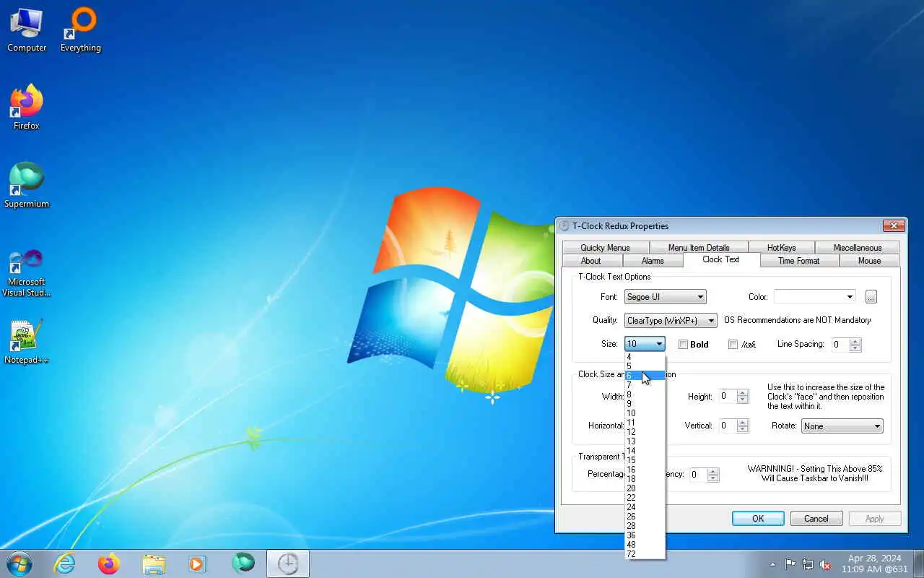Screen dimensions: 924x578
Task: Open the Action Center flag icon
Action: (x=790, y=564)
